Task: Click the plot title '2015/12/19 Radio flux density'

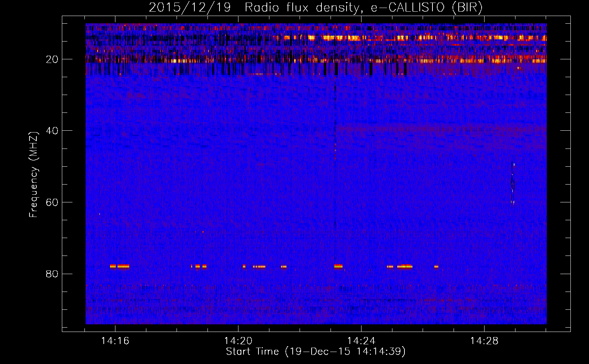Action: [x=316, y=7]
